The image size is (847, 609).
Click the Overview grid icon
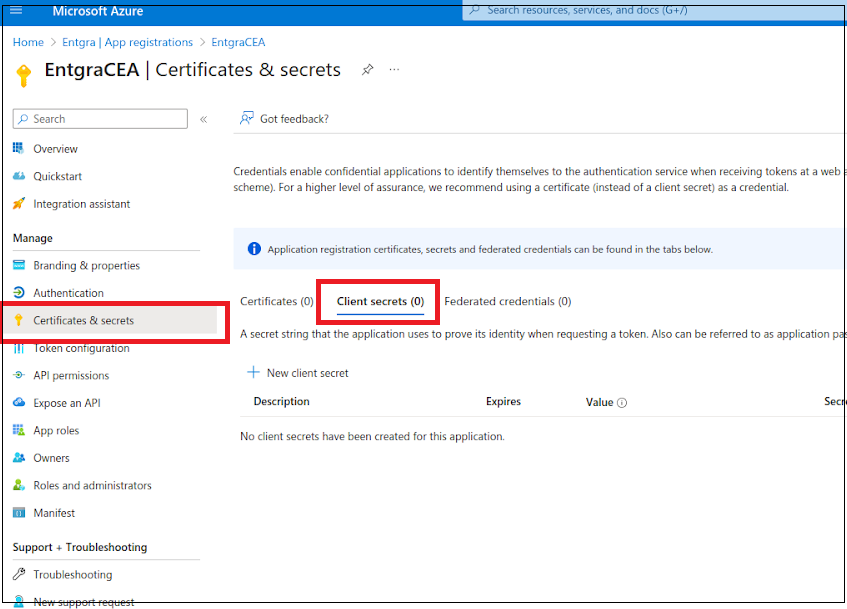pyautogui.click(x=18, y=148)
